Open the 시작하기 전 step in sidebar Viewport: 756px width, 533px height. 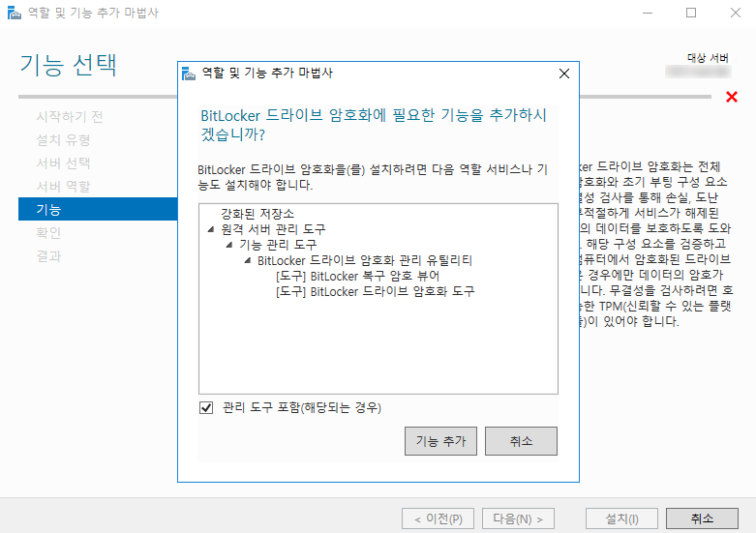(70, 117)
